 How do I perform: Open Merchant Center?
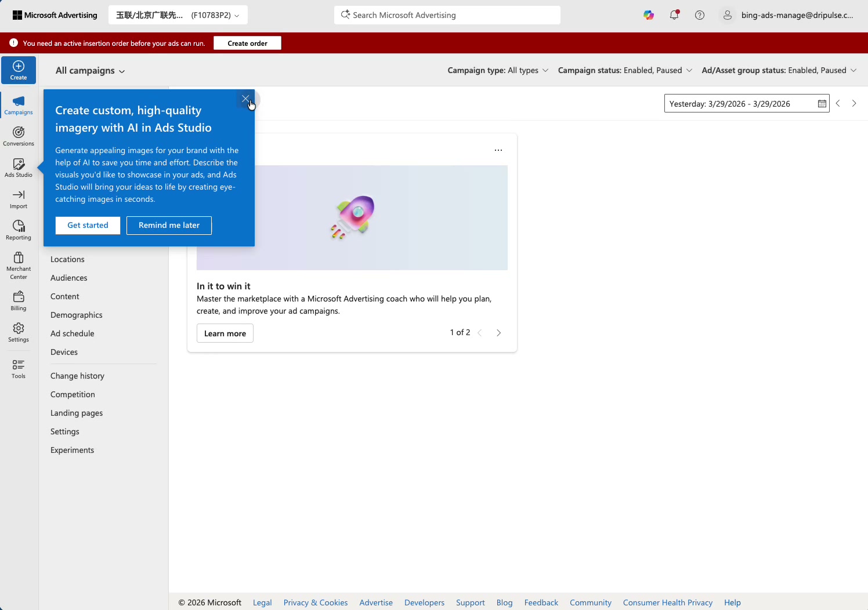pyautogui.click(x=19, y=266)
